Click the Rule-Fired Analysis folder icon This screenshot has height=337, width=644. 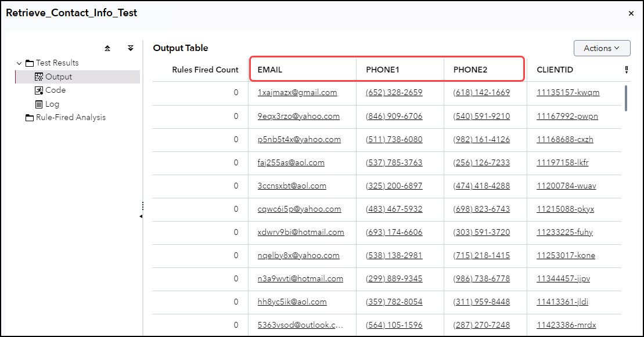pyautogui.click(x=29, y=117)
